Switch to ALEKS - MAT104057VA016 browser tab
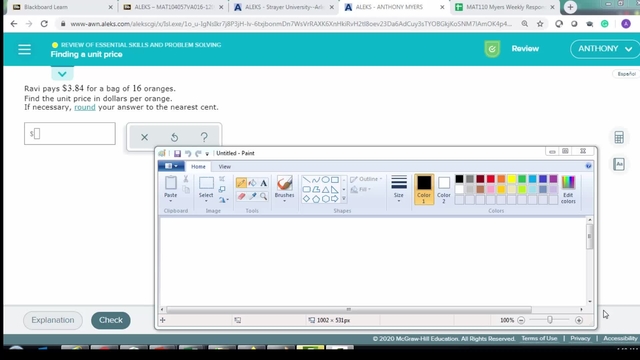Viewport: 640px width, 360px height. click(x=173, y=7)
